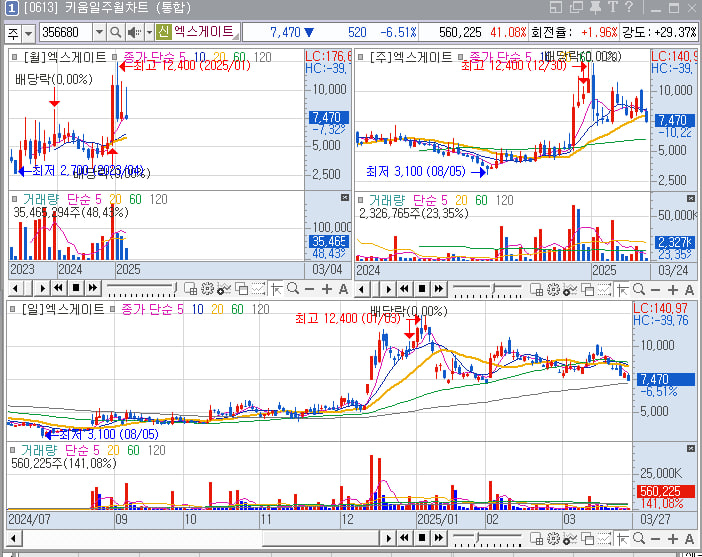Add indicator on daily chart toolbar
Viewport: 702px width, 557px height.
coord(570,539)
